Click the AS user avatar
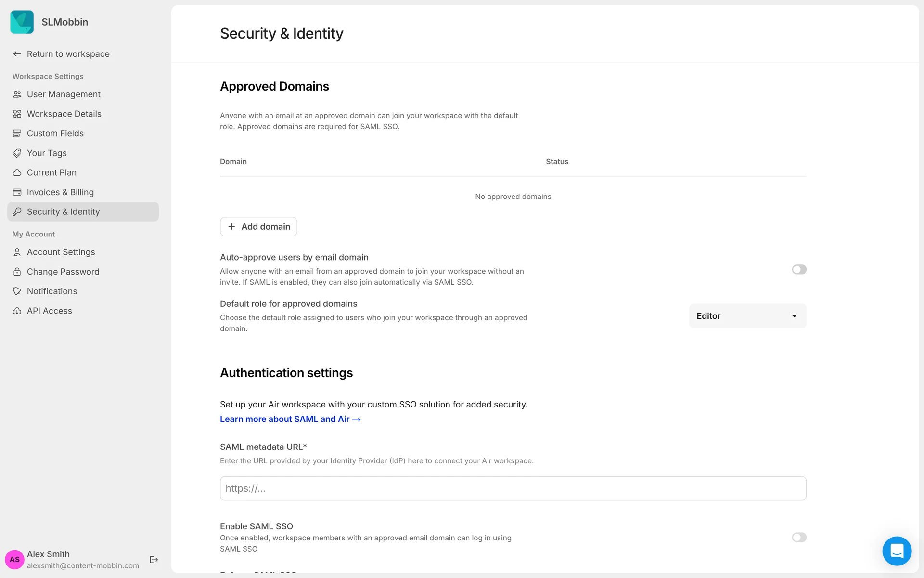The image size is (924, 578). coord(15,560)
